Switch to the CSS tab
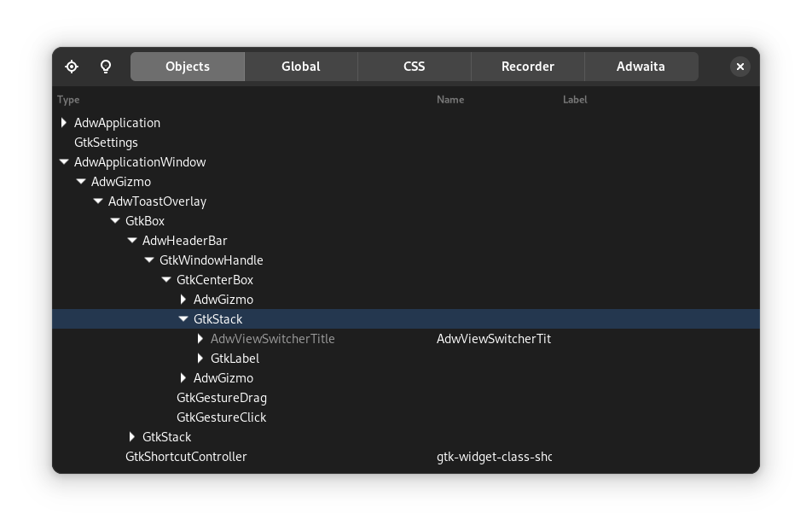The width and height of the screenshot is (812, 531). pyautogui.click(x=414, y=66)
